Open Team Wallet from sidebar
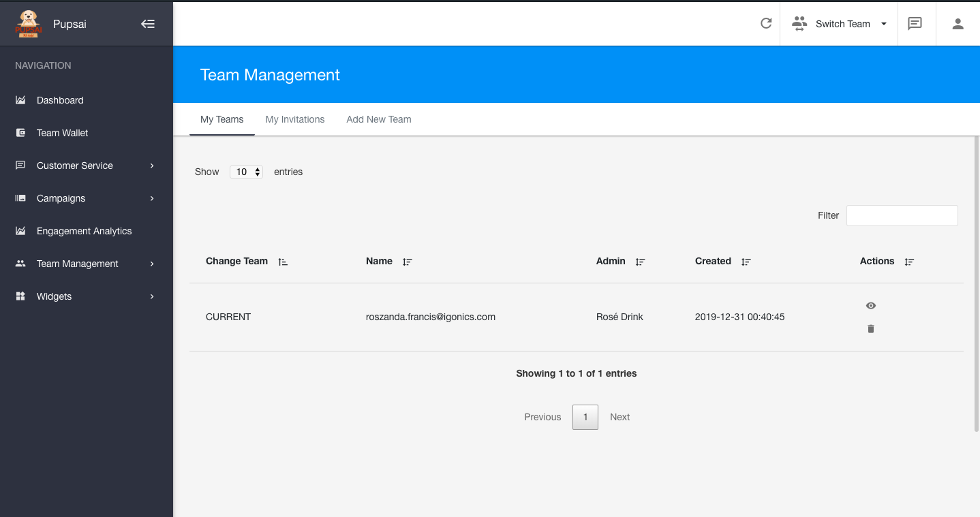 coord(62,133)
